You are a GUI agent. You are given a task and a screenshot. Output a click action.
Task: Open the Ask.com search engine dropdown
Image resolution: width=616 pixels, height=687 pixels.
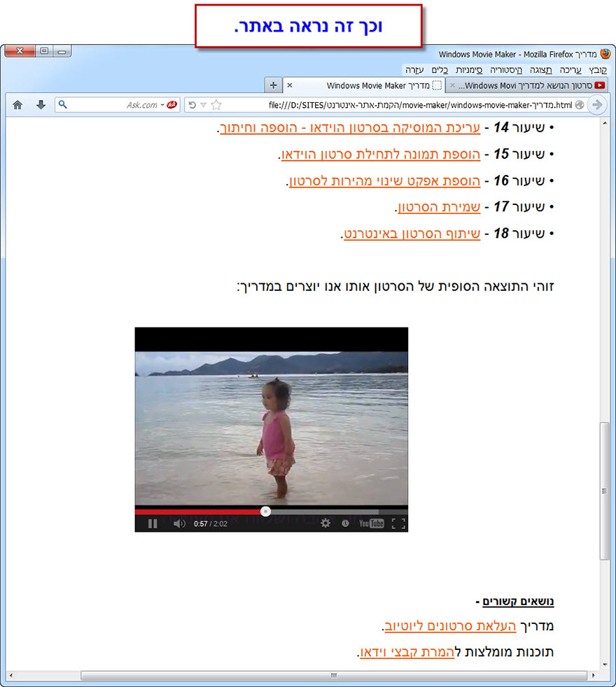[x=162, y=105]
